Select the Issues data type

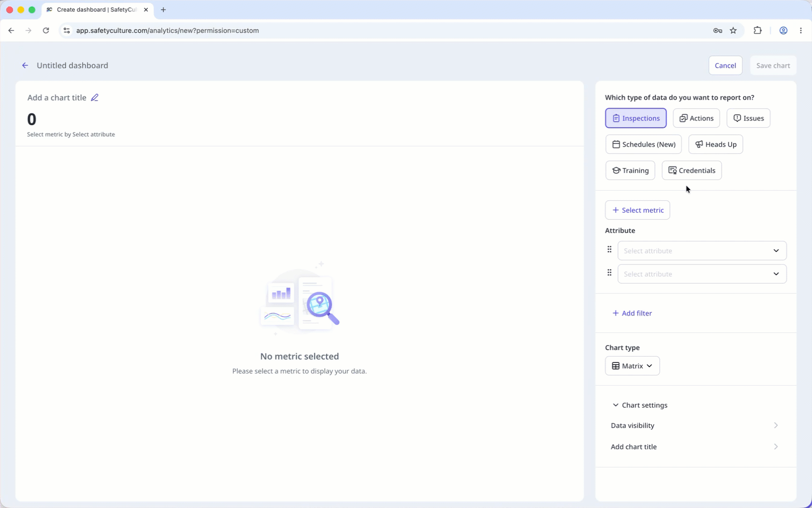click(x=748, y=118)
